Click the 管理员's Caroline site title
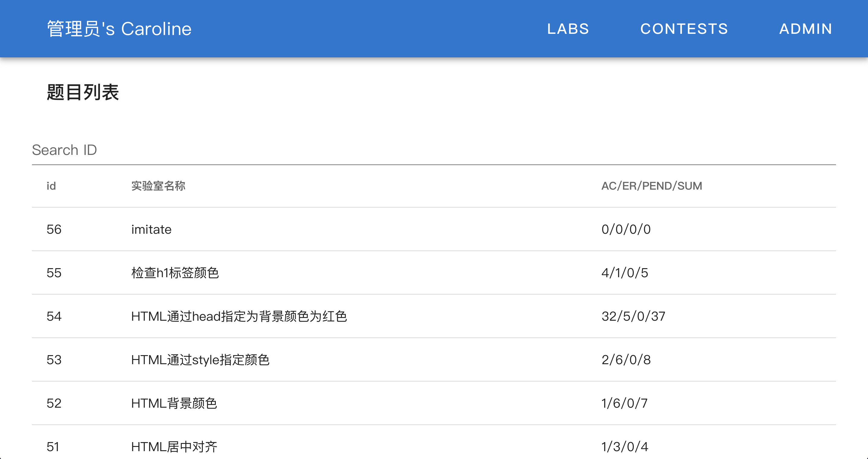Screen dimensions: 868x459 [119, 29]
